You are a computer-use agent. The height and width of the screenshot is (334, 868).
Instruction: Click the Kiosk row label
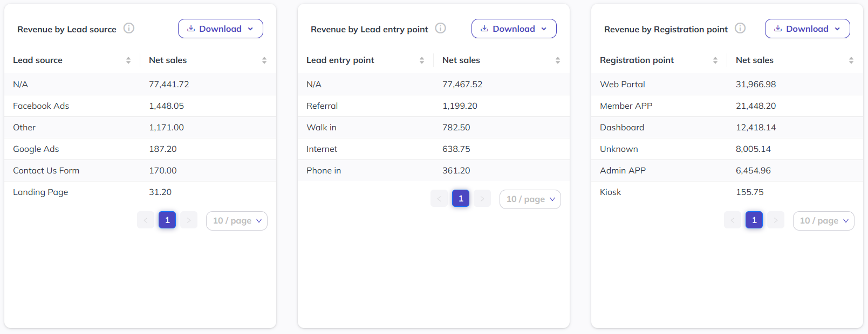tap(611, 192)
